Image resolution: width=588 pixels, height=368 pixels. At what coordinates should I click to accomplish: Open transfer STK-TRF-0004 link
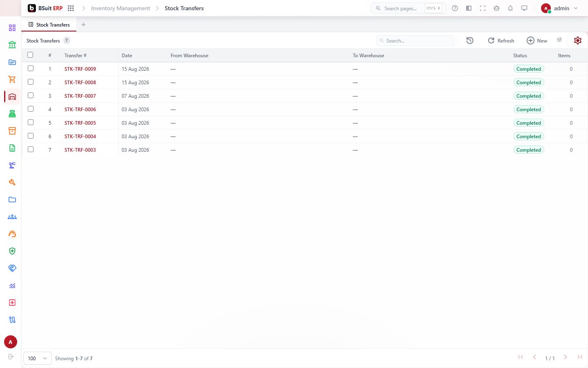click(x=80, y=136)
